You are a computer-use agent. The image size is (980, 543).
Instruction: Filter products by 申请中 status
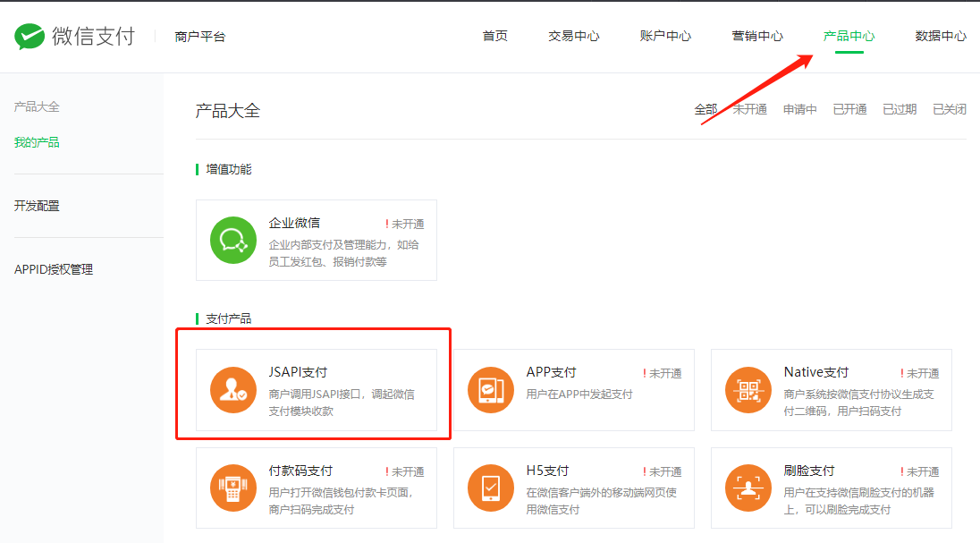(800, 109)
